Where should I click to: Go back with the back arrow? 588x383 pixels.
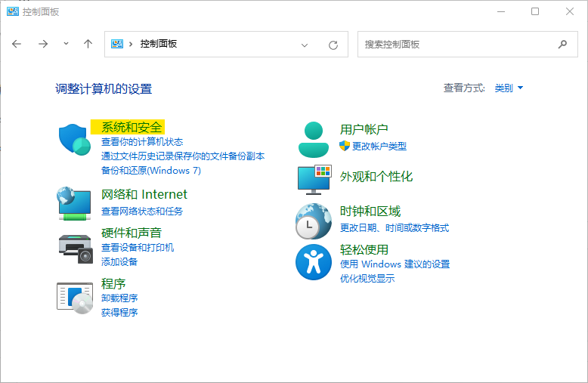tap(17, 44)
